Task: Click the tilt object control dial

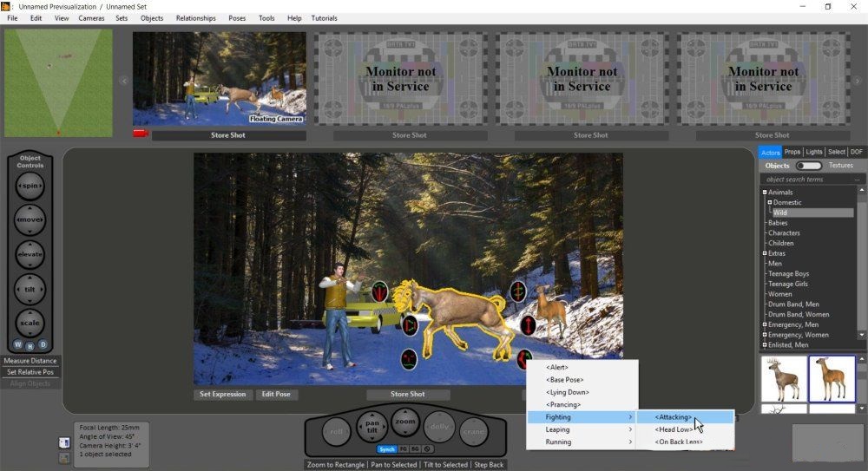Action: 30,290
